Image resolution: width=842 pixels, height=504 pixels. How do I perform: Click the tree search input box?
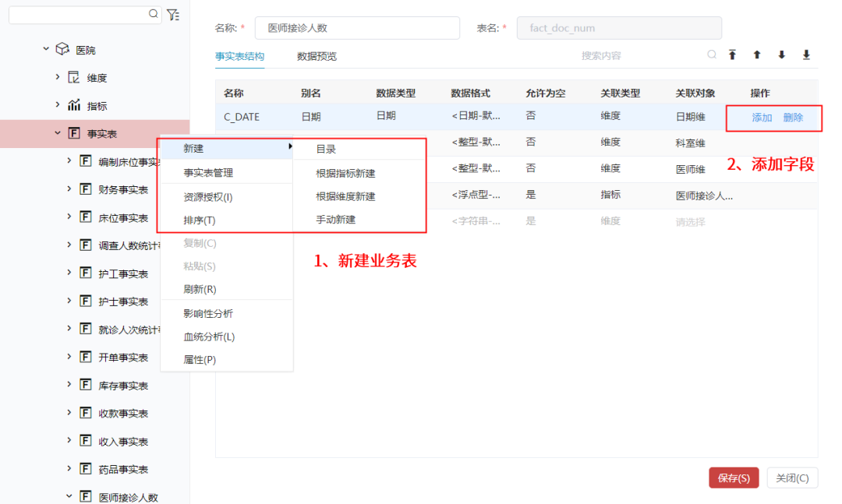[x=85, y=15]
